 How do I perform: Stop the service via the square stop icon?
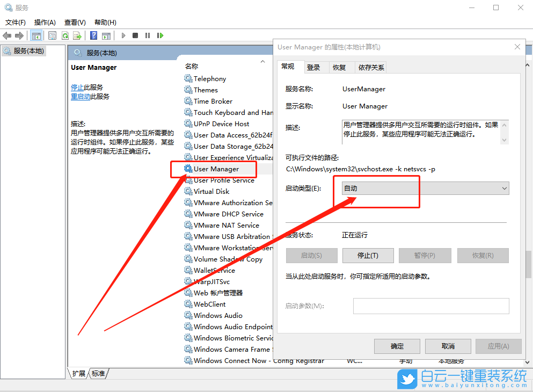(x=136, y=35)
